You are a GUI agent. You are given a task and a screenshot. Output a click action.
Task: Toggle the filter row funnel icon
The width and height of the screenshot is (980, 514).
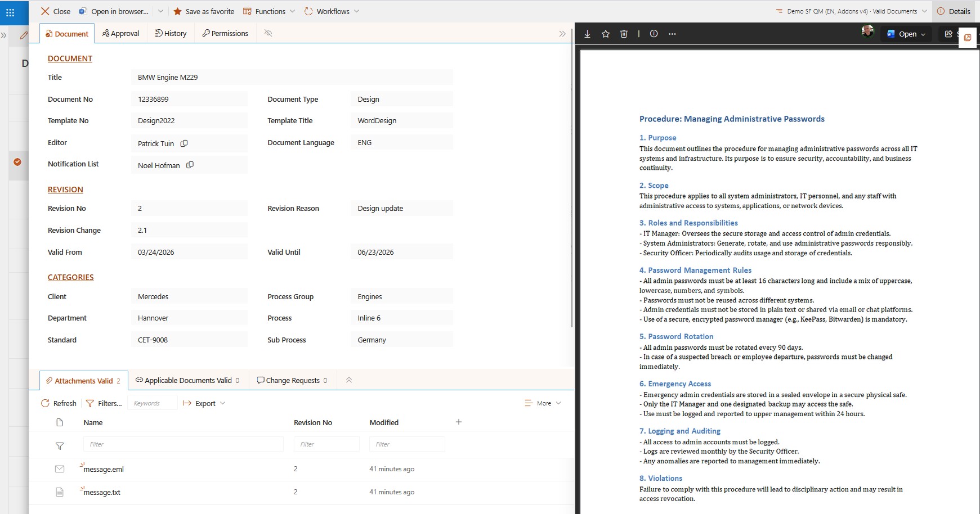point(60,445)
